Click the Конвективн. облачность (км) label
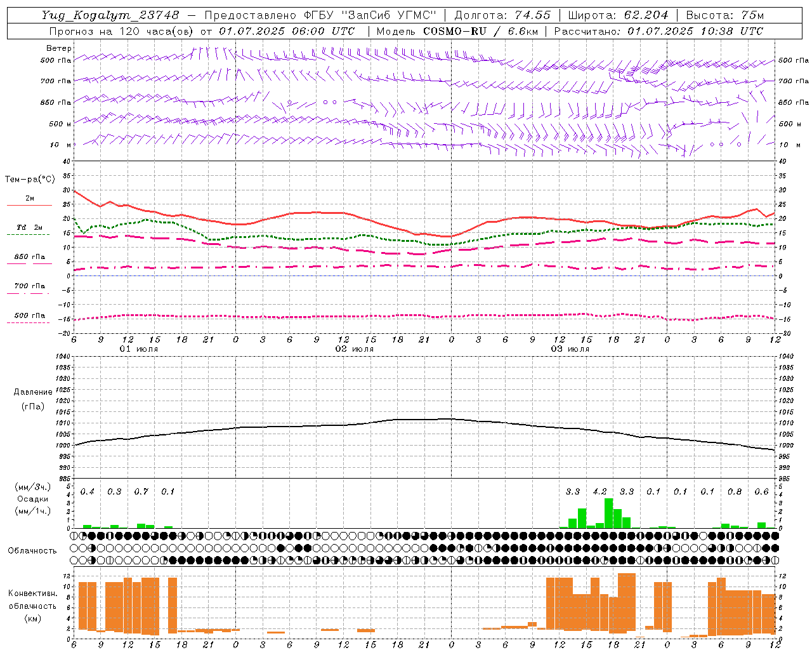This screenshot has height=650, width=812. [32, 606]
